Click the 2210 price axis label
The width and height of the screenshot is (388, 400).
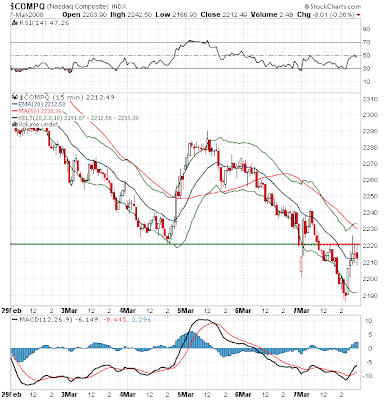(x=370, y=263)
